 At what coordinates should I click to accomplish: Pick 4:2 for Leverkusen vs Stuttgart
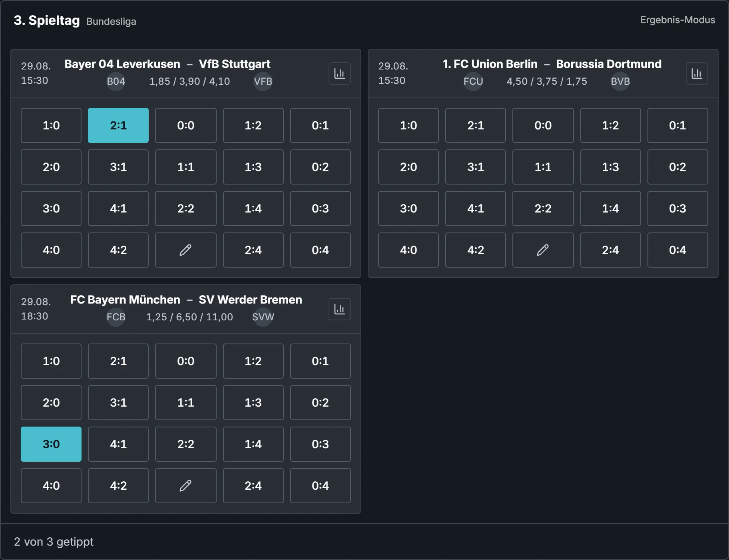118,250
